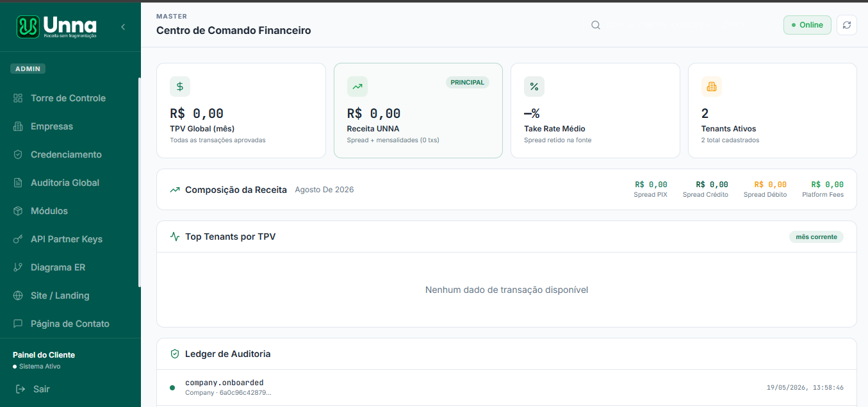Open Auditoria Global section
868x407 pixels.
click(69, 183)
